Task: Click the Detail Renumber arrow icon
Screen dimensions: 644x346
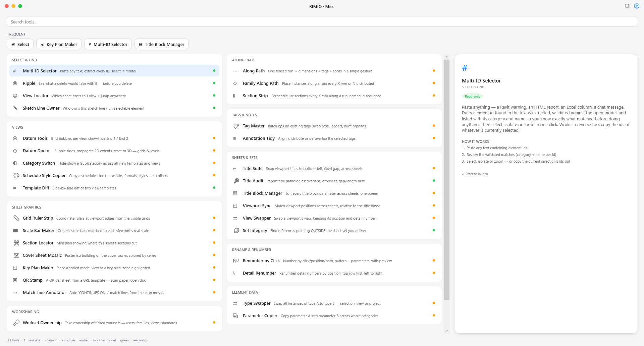Action: pos(234,273)
